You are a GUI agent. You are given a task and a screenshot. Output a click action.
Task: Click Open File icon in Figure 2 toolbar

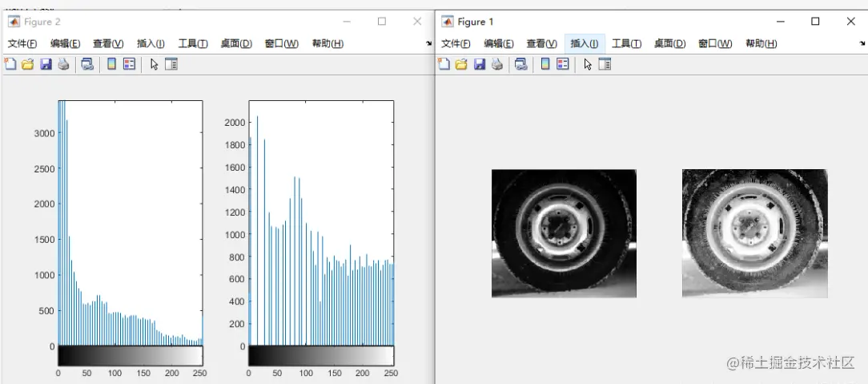(28, 64)
